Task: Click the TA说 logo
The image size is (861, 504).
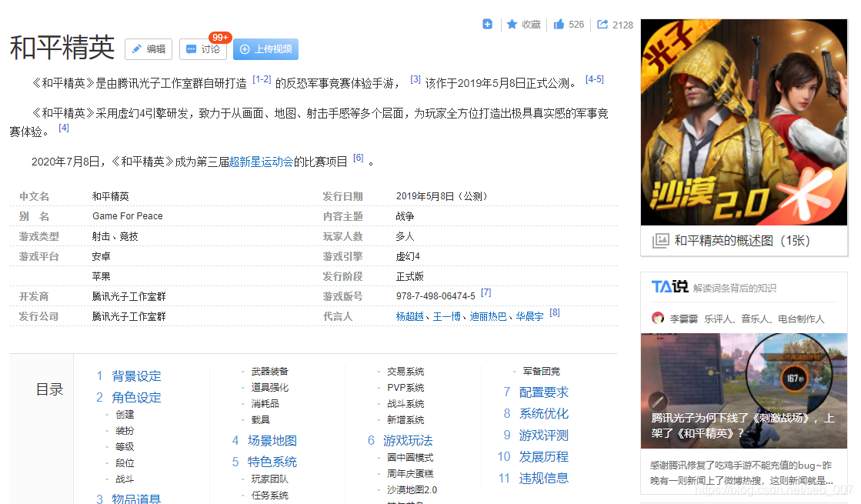Action: point(669,286)
